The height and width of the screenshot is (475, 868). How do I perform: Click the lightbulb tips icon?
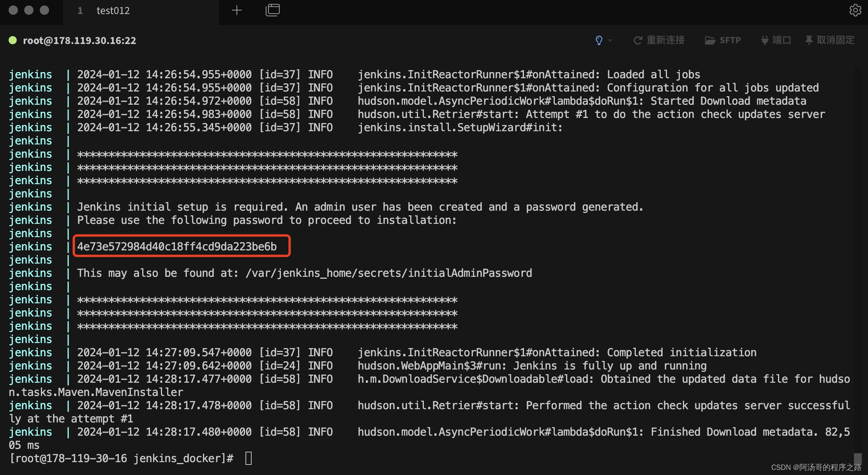click(599, 40)
